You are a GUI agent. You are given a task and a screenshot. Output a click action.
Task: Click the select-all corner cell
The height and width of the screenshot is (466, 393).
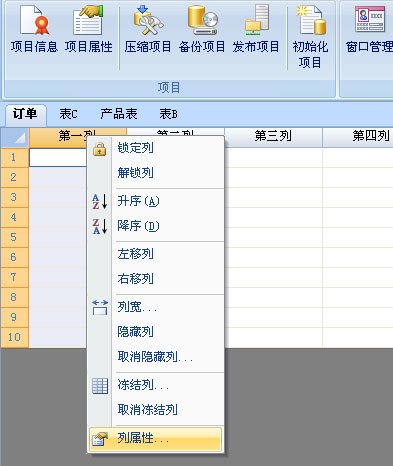pos(15,137)
